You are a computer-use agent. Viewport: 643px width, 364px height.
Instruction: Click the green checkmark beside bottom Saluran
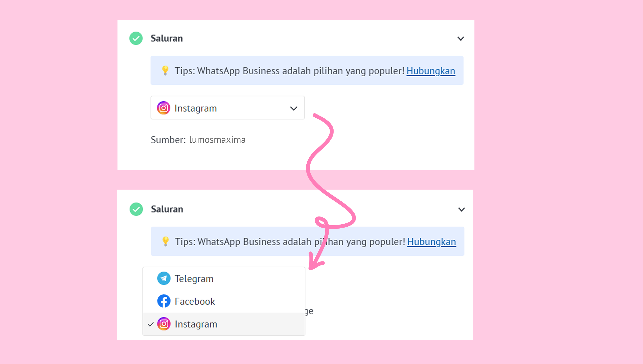pos(136,209)
